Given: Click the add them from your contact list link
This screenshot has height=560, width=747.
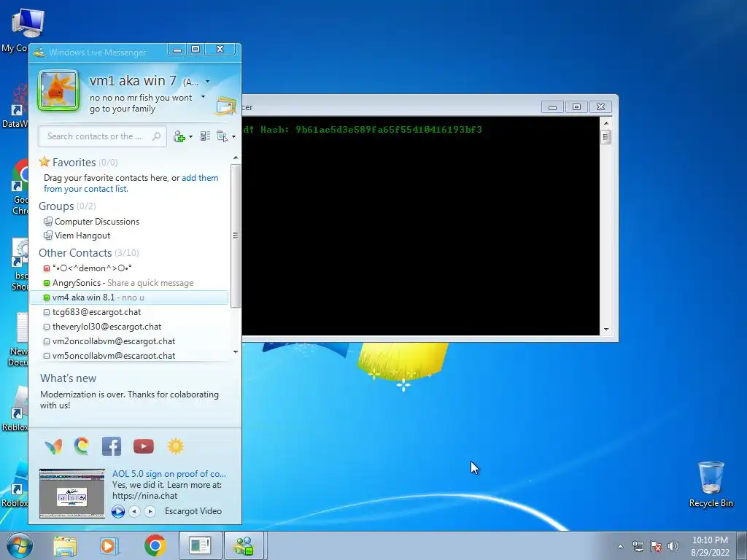Looking at the screenshot, I should tap(131, 183).
